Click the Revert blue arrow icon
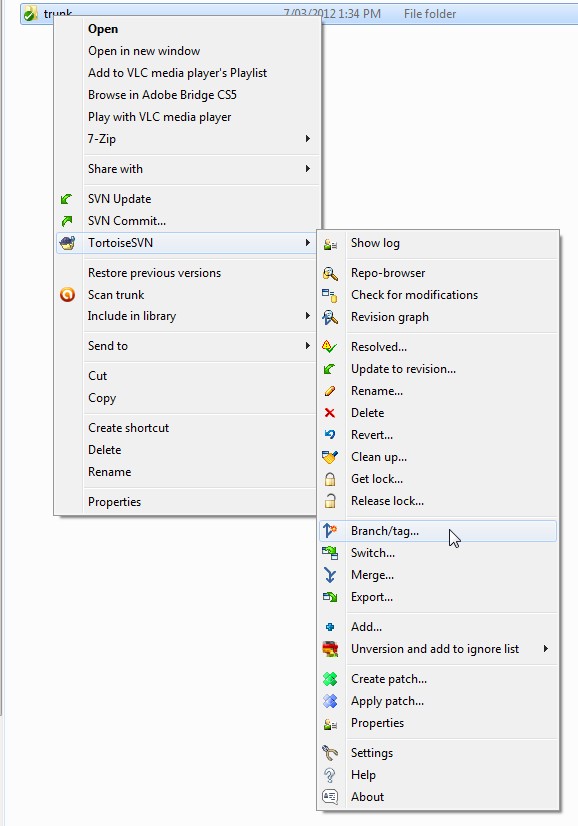The image size is (578, 826). coord(330,435)
